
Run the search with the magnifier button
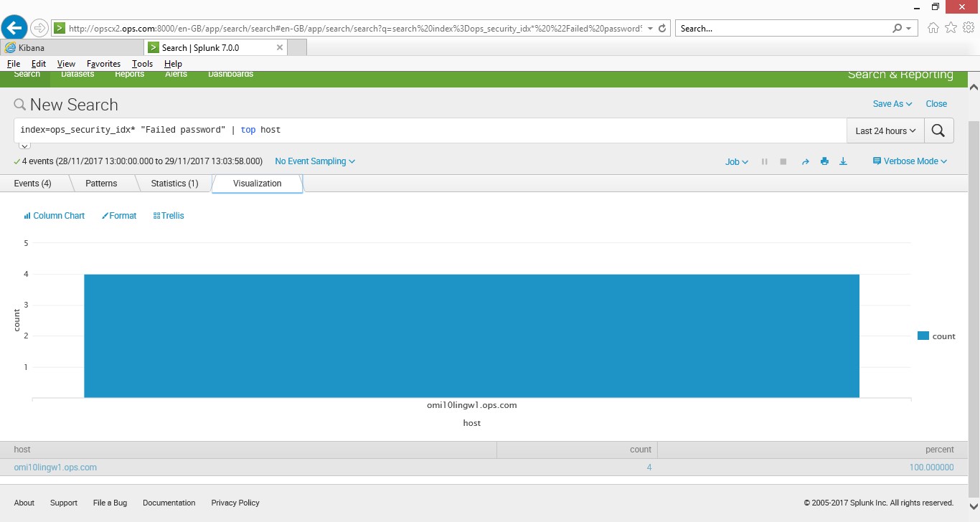[x=938, y=130]
